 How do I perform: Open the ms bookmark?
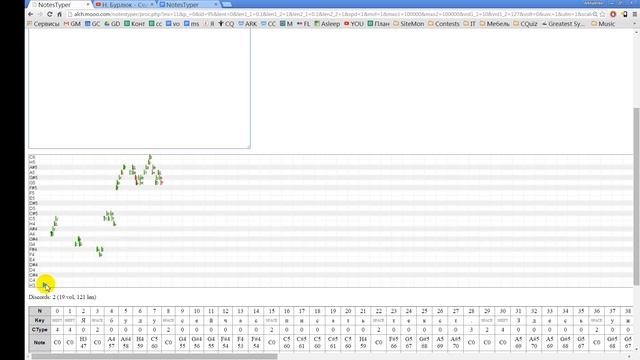(x=191, y=24)
